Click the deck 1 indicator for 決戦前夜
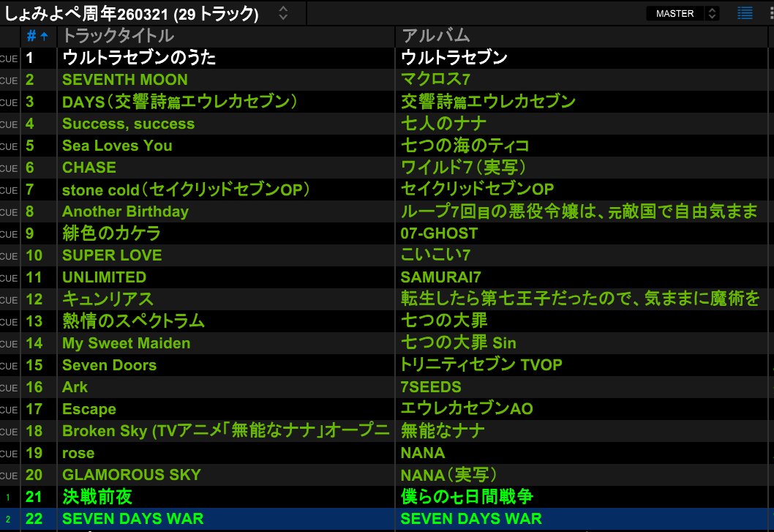774x532 pixels. (8, 498)
